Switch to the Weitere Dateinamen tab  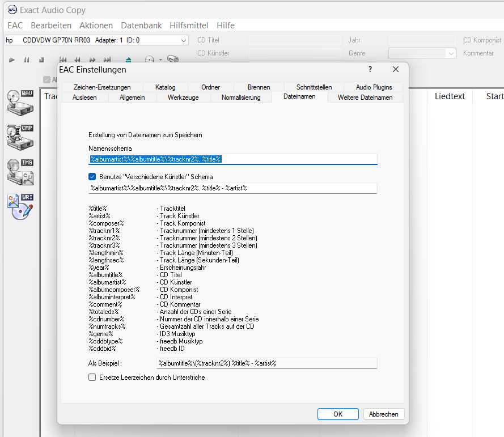point(365,97)
